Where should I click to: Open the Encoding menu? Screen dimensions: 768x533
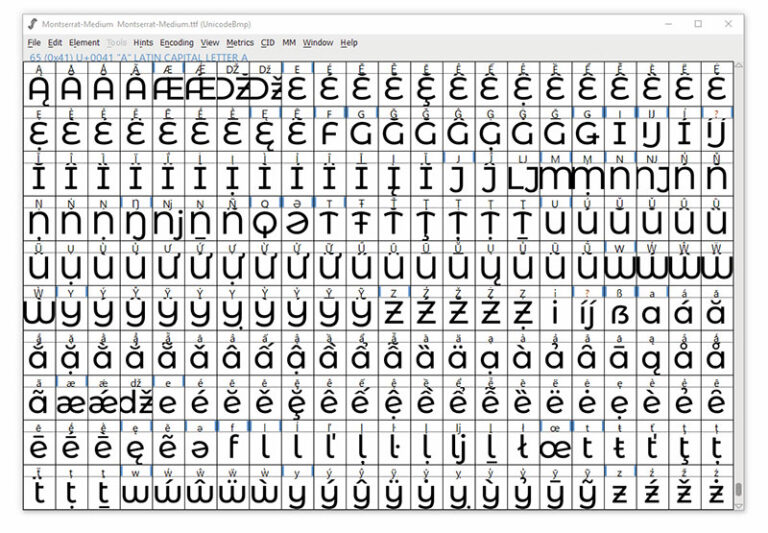click(177, 43)
